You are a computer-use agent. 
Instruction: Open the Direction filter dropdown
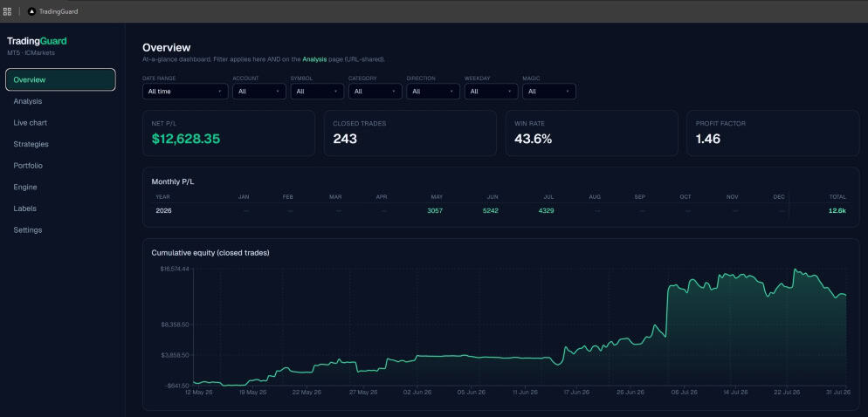click(x=433, y=92)
